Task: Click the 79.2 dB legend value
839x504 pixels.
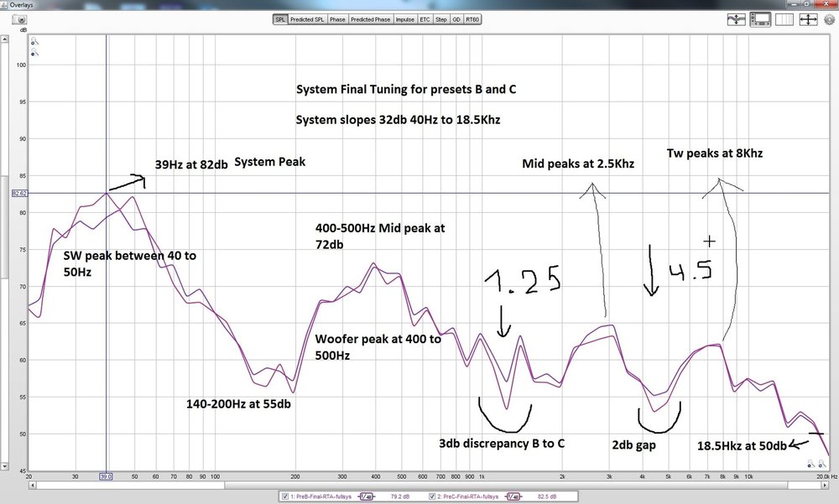Action: 400,496
